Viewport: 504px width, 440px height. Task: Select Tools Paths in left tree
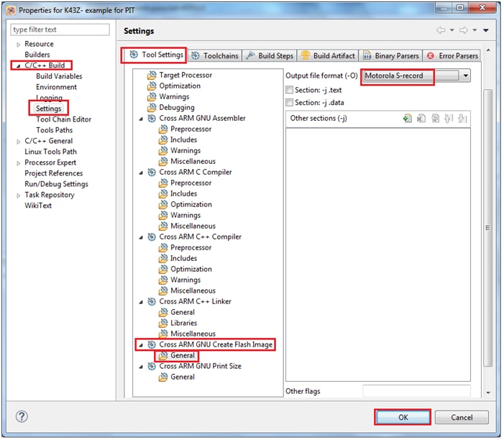click(55, 130)
